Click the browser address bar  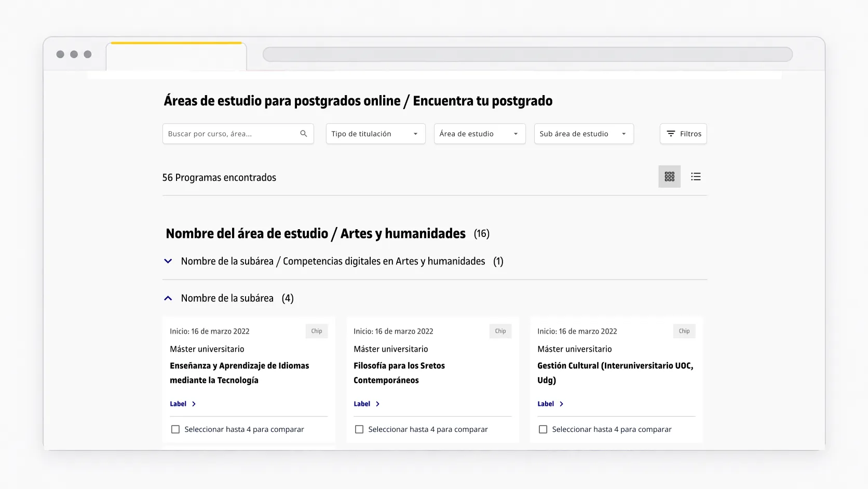tap(527, 54)
